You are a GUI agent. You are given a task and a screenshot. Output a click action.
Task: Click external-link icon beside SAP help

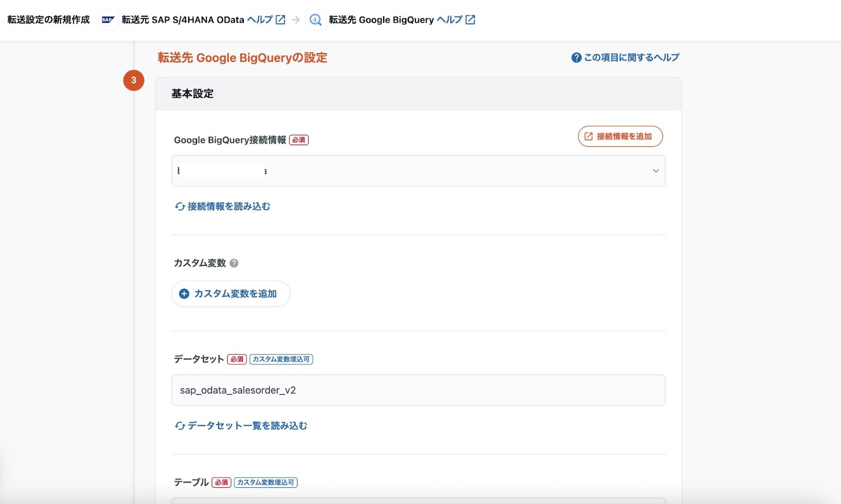pos(281,19)
